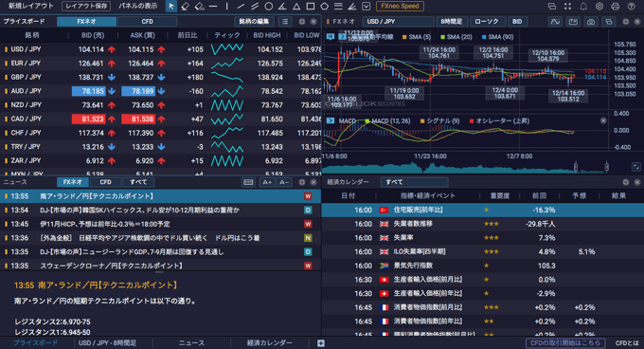Select the 16:00 失業率 calendar row
The width and height of the screenshot is (644, 349).
coord(483,238)
